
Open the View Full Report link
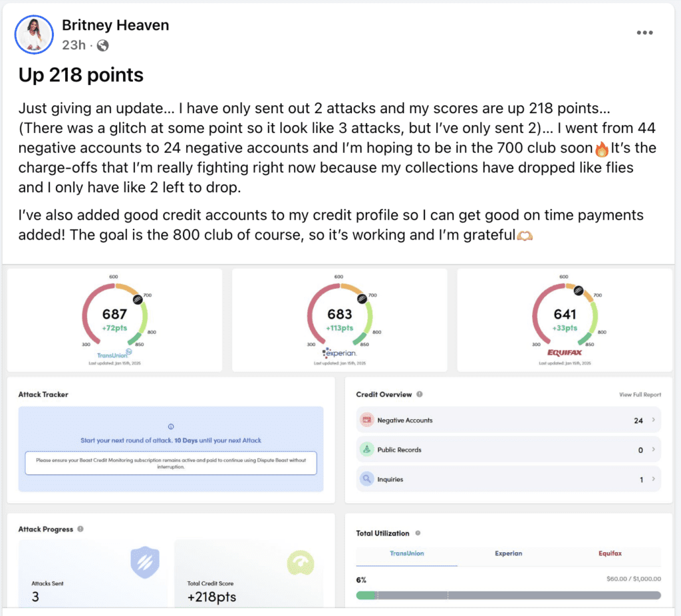click(640, 394)
